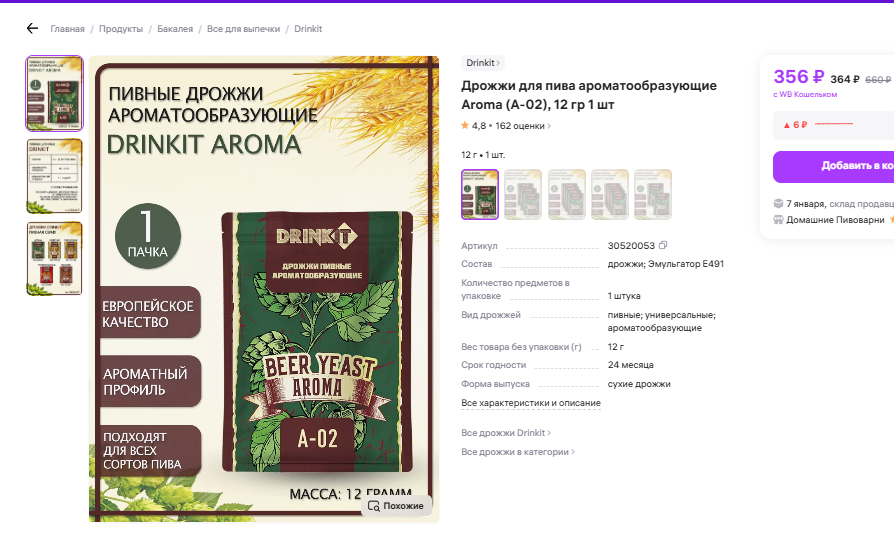Click Добавить в корзину button
Screen dimensions: 894x534
[x=834, y=166]
